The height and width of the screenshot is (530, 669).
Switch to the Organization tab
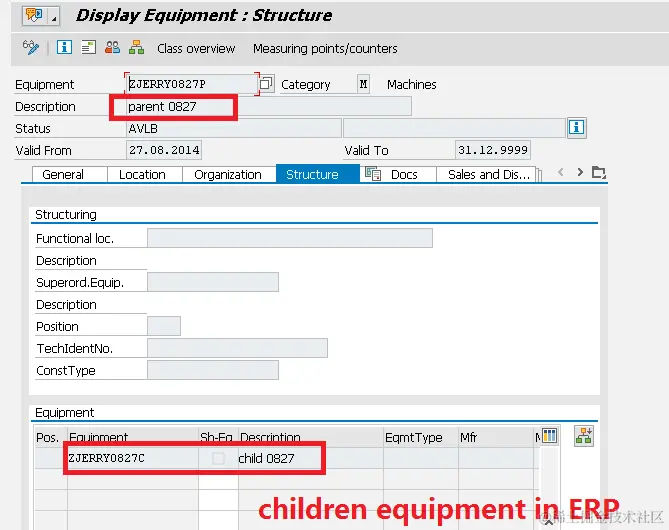(x=228, y=175)
